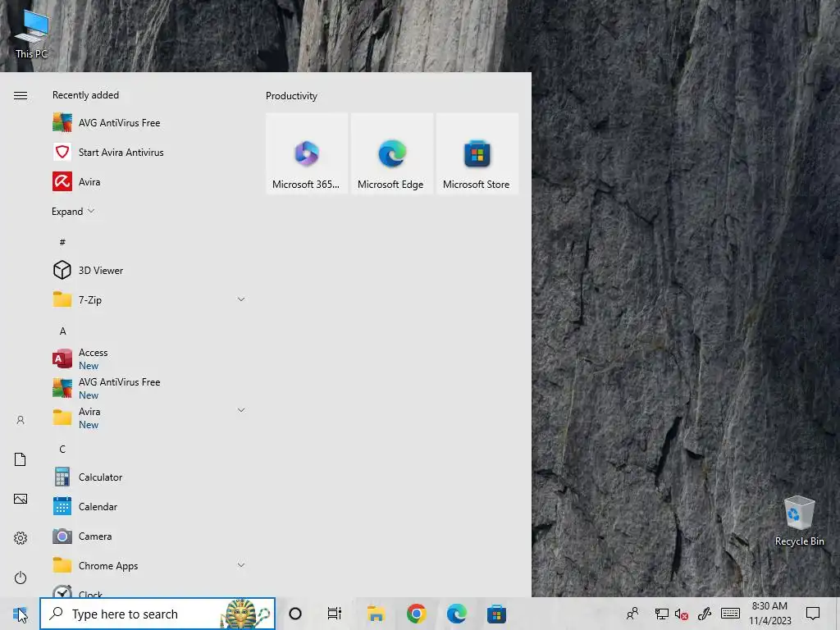Image resolution: width=840 pixels, height=630 pixels.
Task: Expand the 7-Zip folder chevron
Action: click(x=241, y=299)
